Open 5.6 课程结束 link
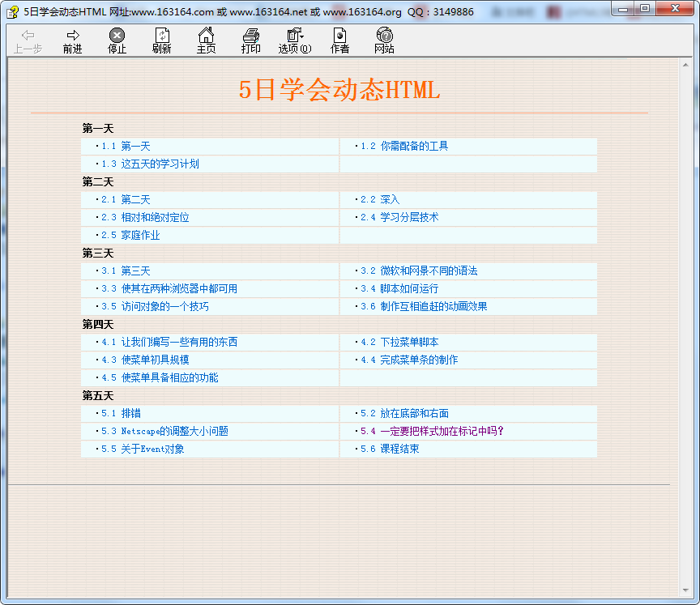700x605 pixels. tap(399, 449)
